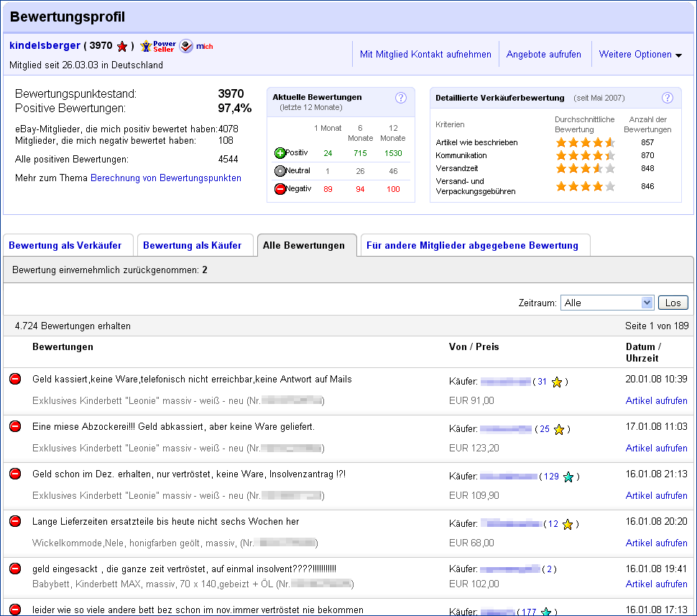Click negative icon beside 'Lange Lieferzeiten' review

(15, 521)
